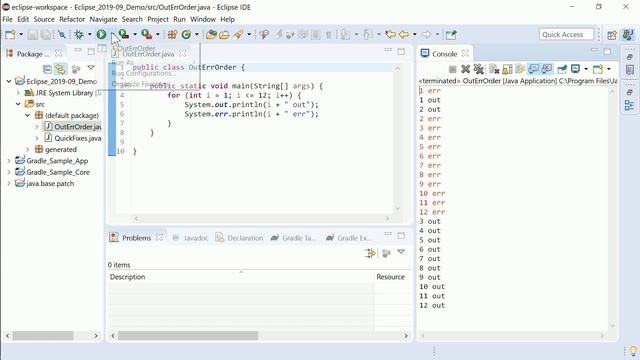Open the File menu
The height and width of the screenshot is (360, 640).
tap(7, 19)
